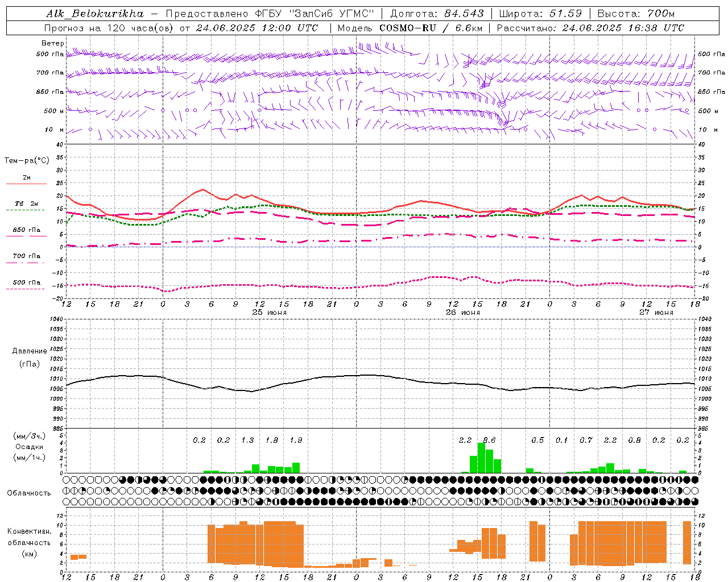Click the (мм/1ч.) precipitation unit label
The image size is (728, 582).
pyautogui.click(x=30, y=458)
